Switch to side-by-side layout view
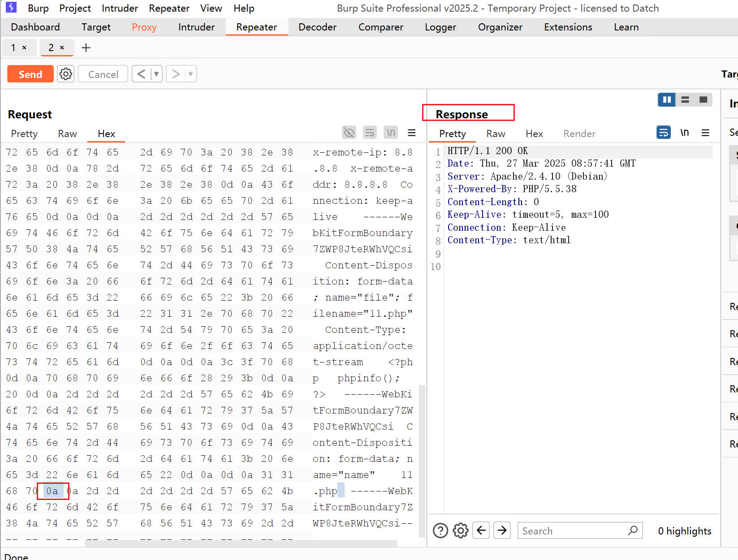The width and height of the screenshot is (738, 560). pos(667,99)
